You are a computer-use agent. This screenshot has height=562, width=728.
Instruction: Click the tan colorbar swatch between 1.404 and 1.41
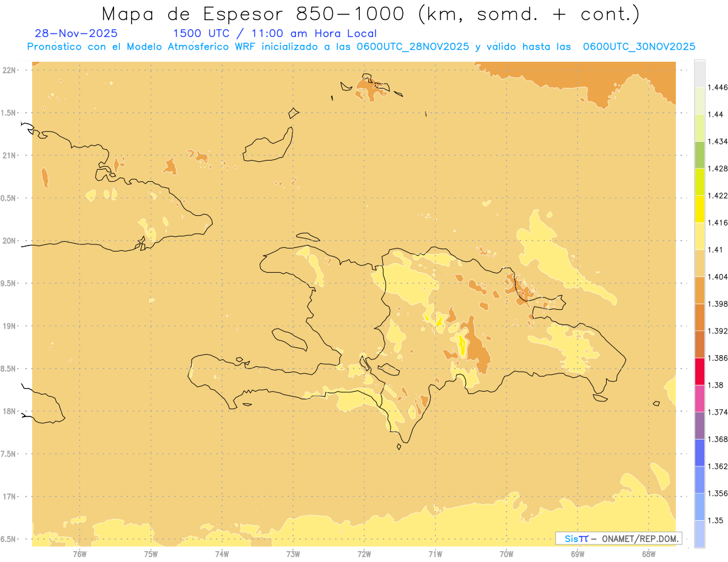[x=699, y=263]
